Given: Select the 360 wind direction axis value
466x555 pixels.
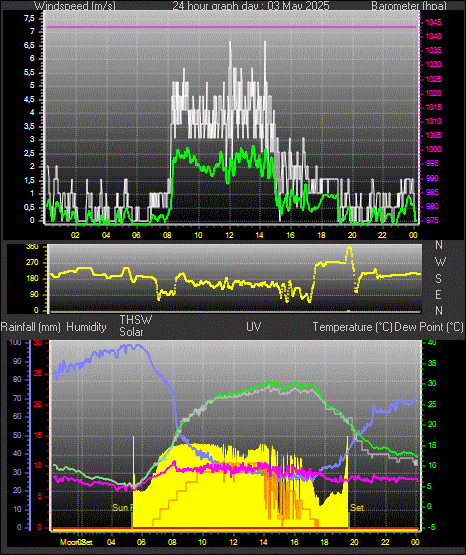Looking at the screenshot, I should click(32, 247).
